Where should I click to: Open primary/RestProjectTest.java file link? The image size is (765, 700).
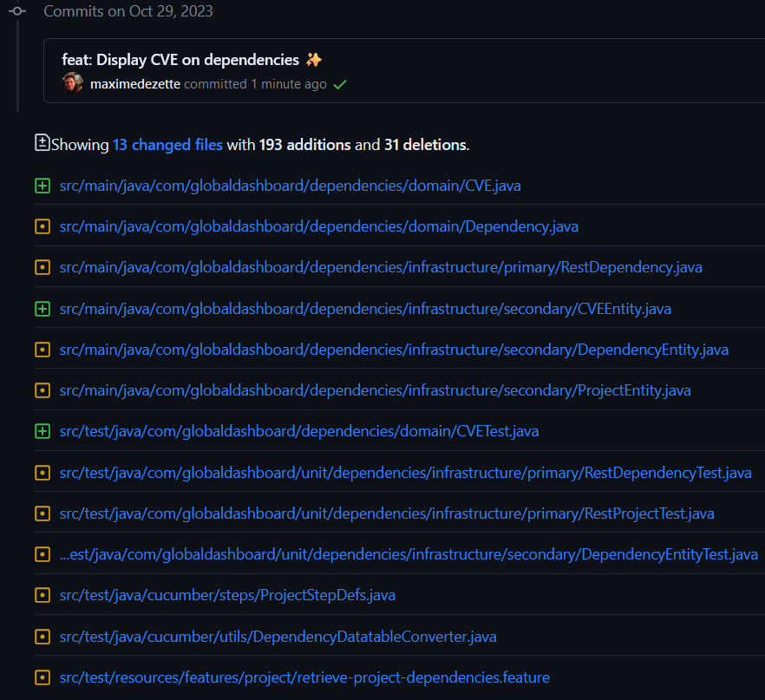(387, 514)
